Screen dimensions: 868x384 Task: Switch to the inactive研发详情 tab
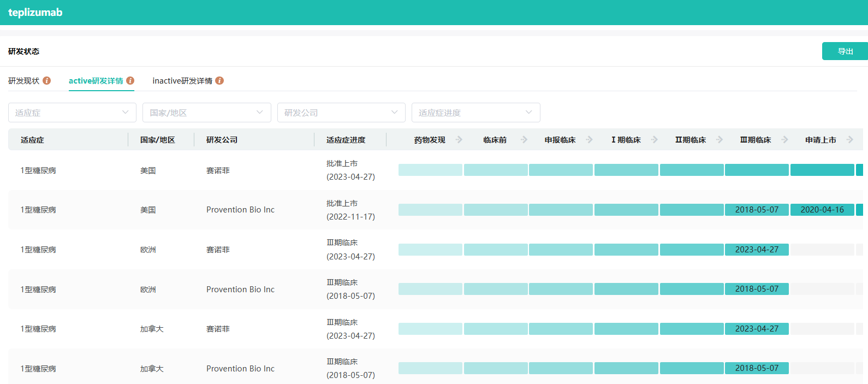point(182,81)
